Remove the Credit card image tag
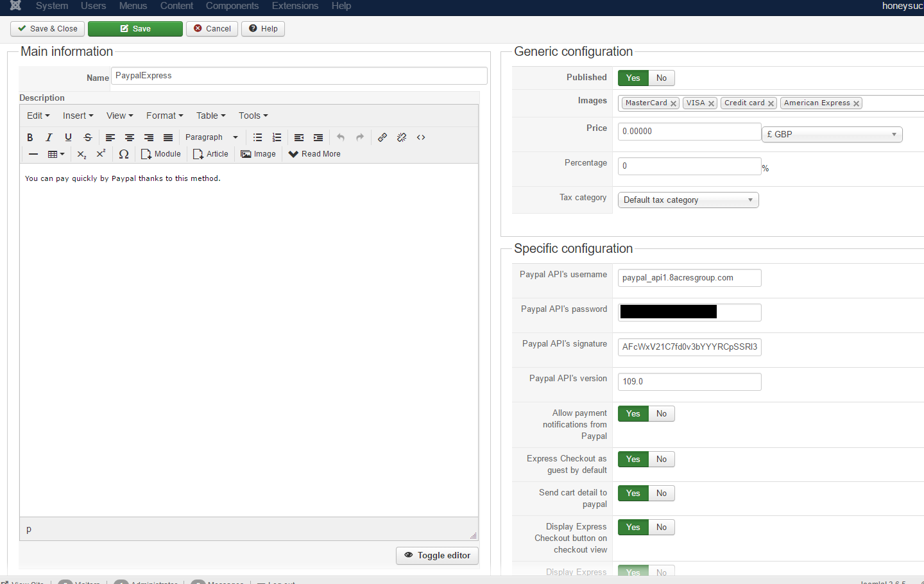924x584 pixels. 771,103
